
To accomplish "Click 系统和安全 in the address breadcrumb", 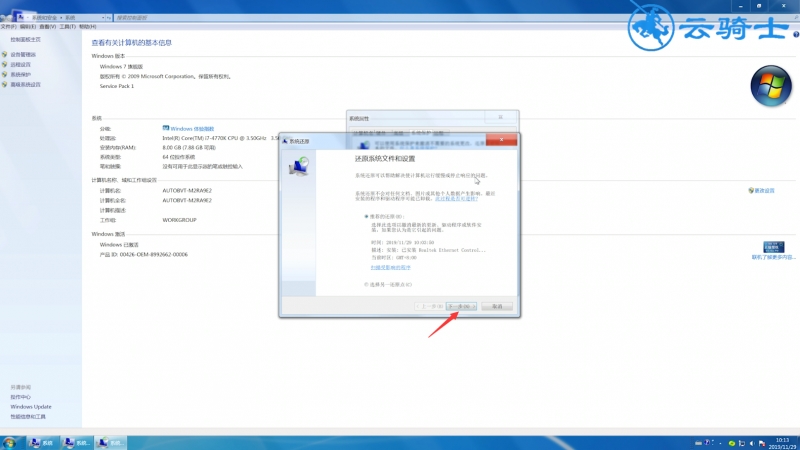I will [44, 17].
